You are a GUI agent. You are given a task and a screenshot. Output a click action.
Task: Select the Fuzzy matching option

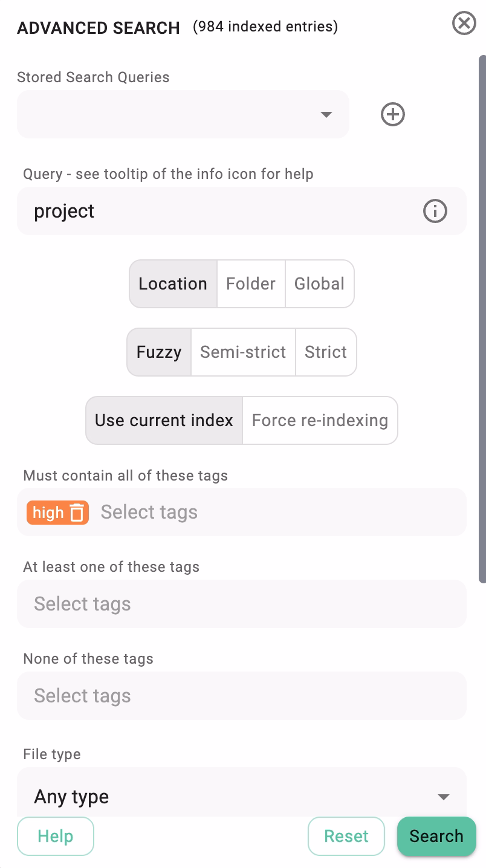[x=158, y=352]
